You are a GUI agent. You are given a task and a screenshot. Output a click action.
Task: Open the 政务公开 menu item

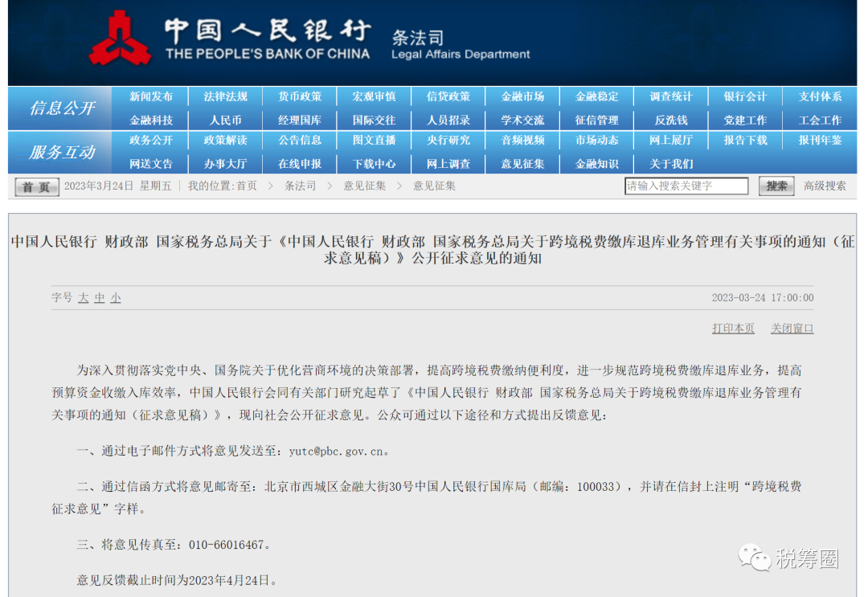(x=150, y=141)
